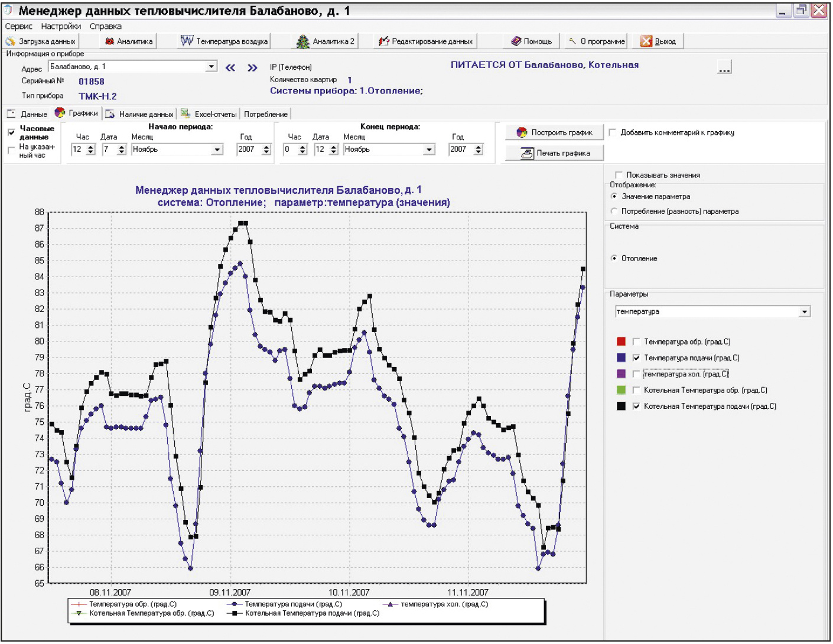Check Температура обр. (град.С) series
The height and width of the screenshot is (644, 833).
(x=636, y=341)
